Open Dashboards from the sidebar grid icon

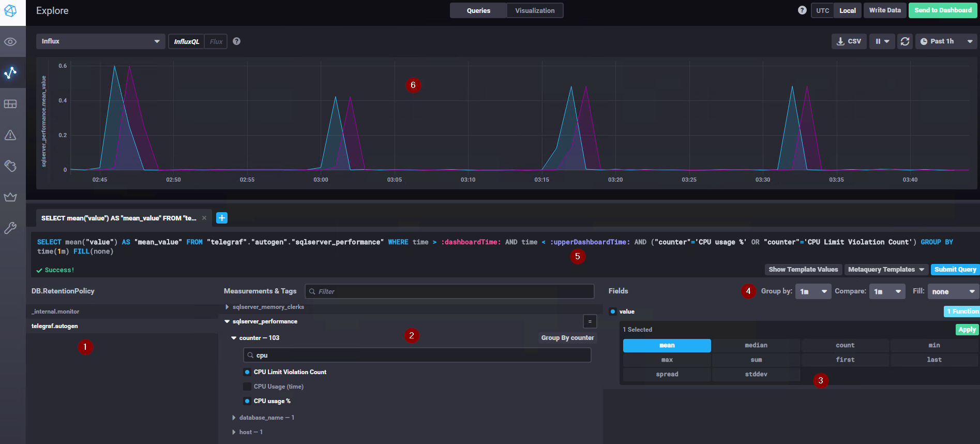pos(10,104)
